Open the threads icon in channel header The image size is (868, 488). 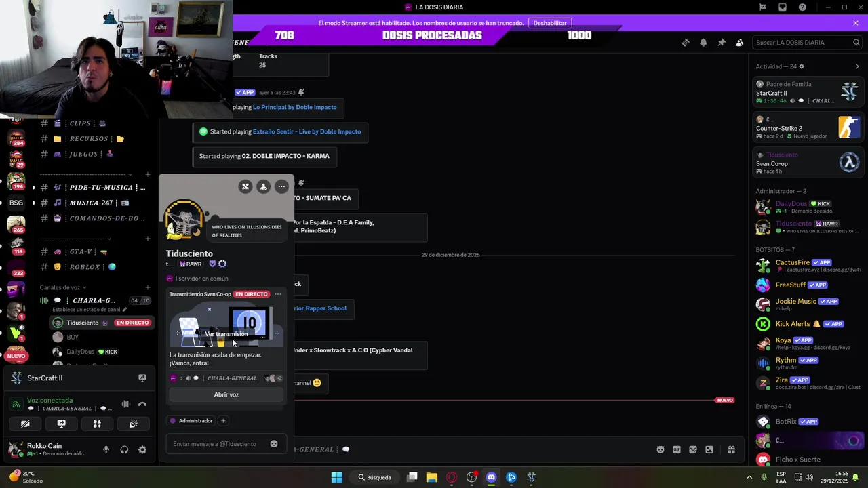[x=685, y=42]
